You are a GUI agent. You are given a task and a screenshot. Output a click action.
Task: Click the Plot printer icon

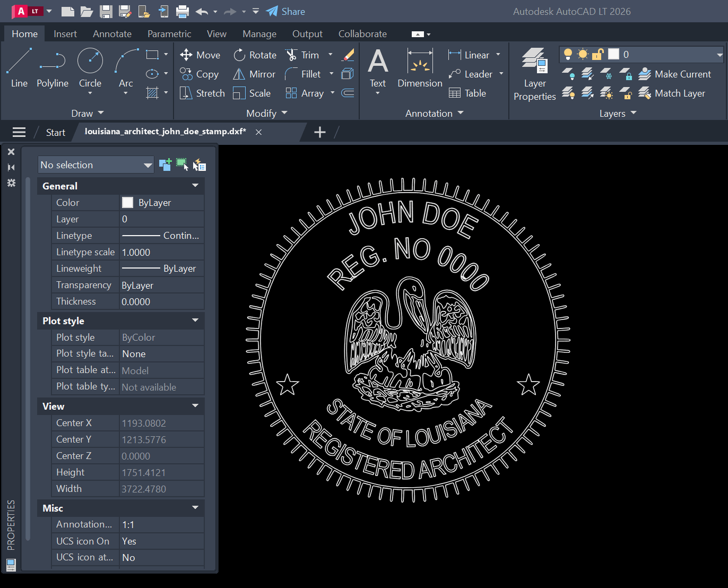[183, 11]
